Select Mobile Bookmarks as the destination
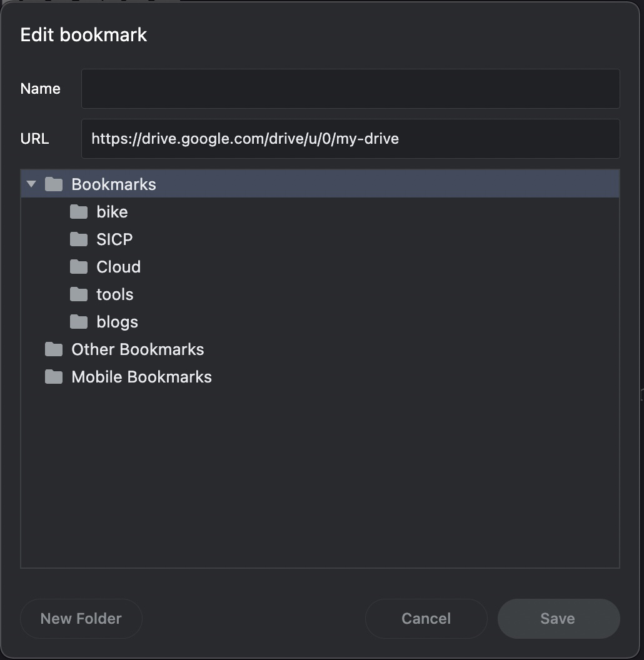This screenshot has height=660, width=644. tap(141, 376)
